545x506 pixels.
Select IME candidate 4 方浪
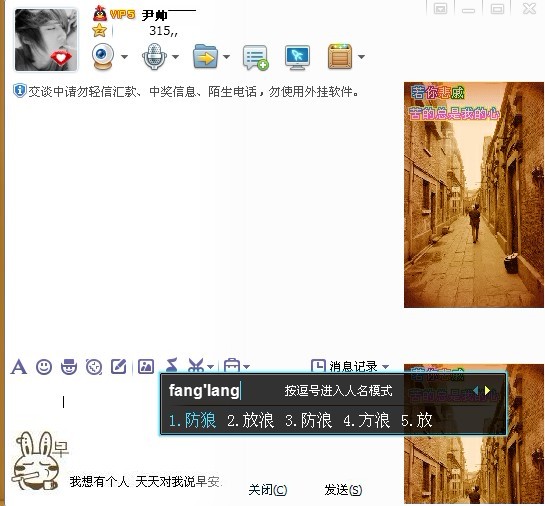366,420
